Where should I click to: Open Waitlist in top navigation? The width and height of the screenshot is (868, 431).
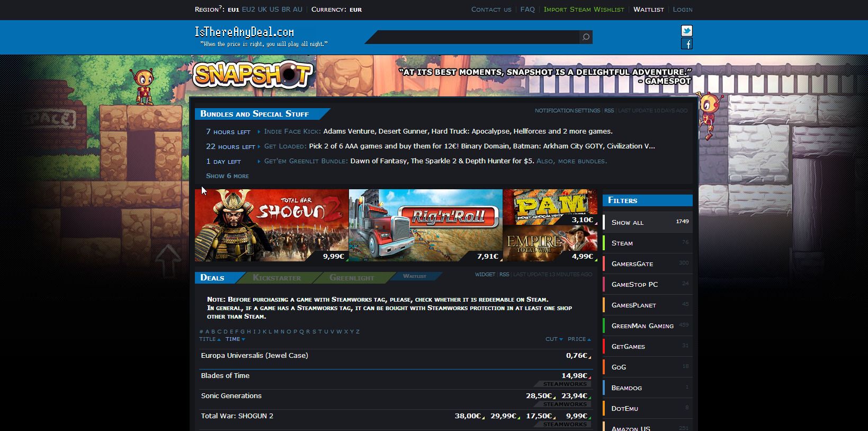point(649,10)
